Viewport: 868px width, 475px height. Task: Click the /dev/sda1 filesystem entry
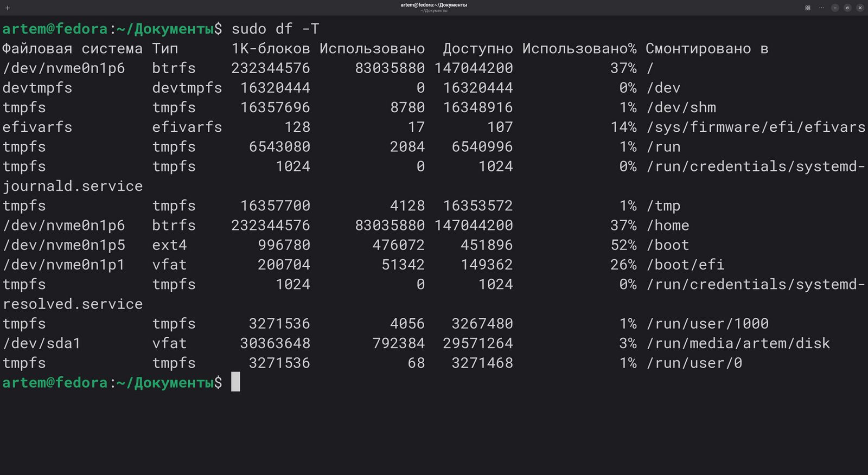pos(42,343)
